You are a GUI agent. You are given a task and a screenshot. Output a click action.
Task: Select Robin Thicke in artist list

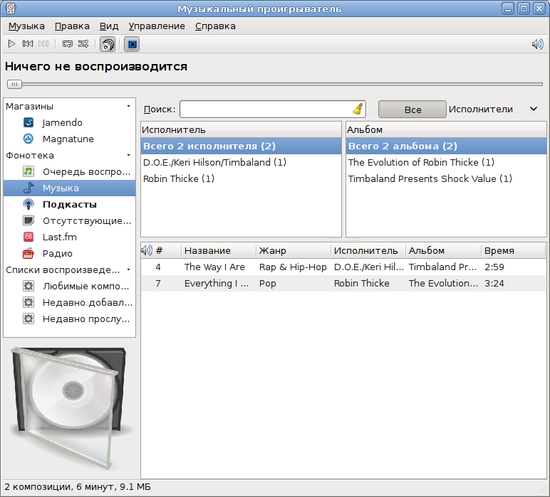pos(241,179)
